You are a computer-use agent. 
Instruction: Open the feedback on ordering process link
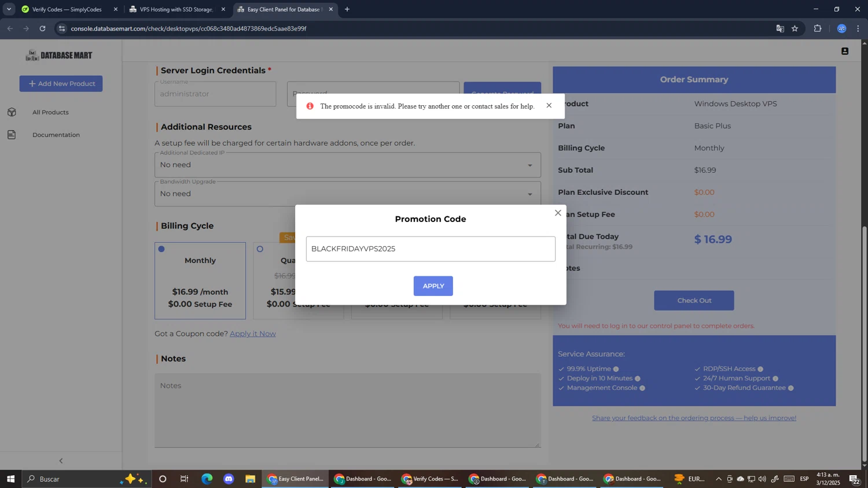click(x=694, y=418)
